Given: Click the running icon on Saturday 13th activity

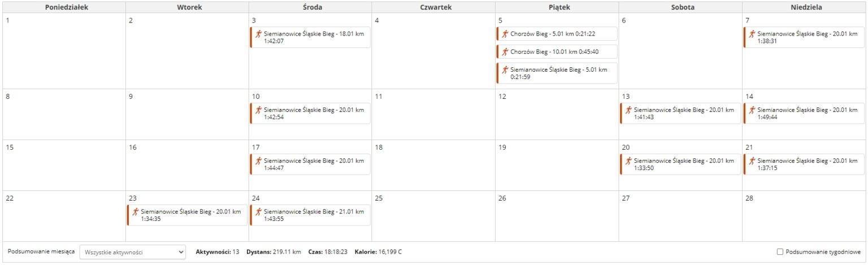Looking at the screenshot, I should [x=628, y=110].
